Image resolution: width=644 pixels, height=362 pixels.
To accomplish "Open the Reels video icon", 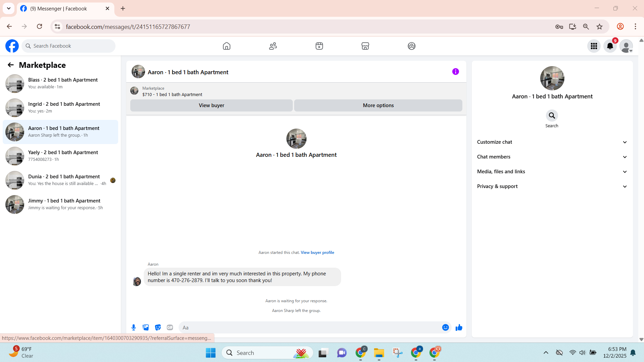I will [319, 46].
